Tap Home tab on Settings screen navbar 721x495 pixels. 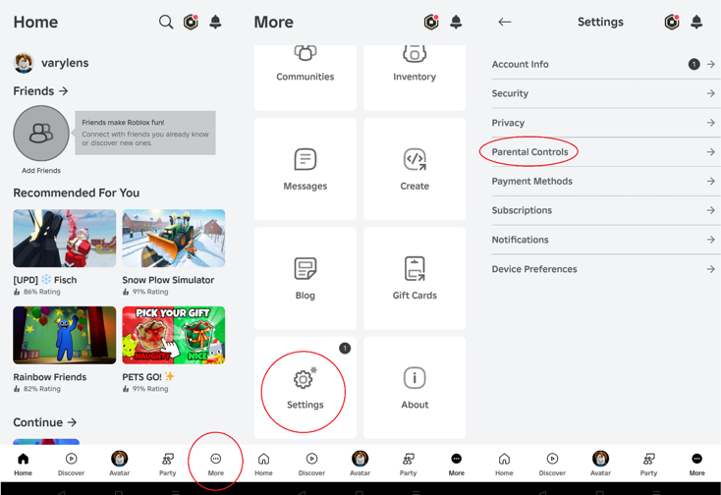504,463
